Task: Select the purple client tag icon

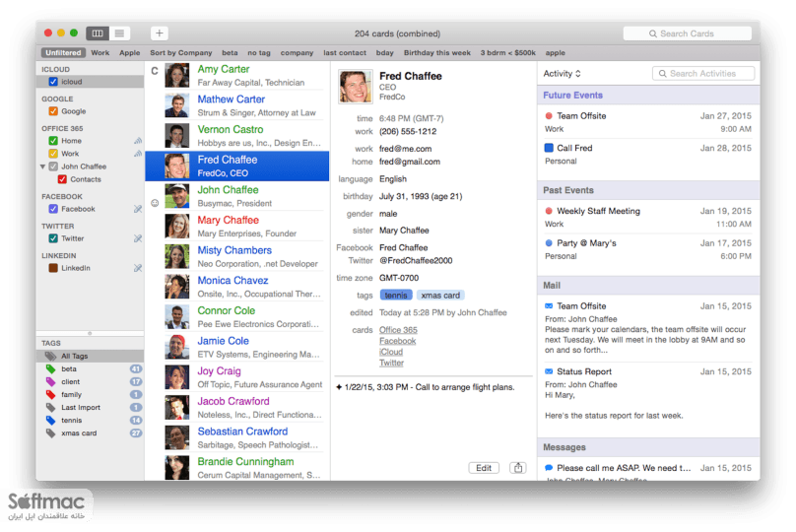Action: point(50,381)
